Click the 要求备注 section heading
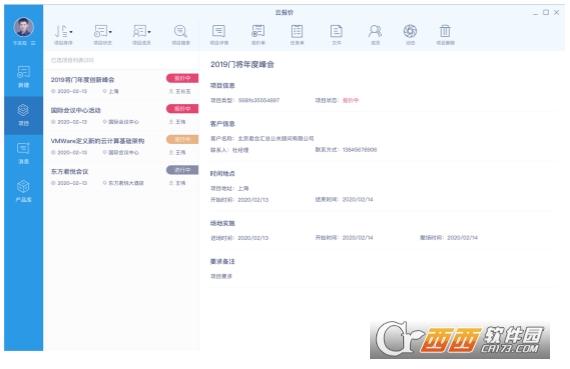This screenshot has height=369, width=570. coord(222,261)
